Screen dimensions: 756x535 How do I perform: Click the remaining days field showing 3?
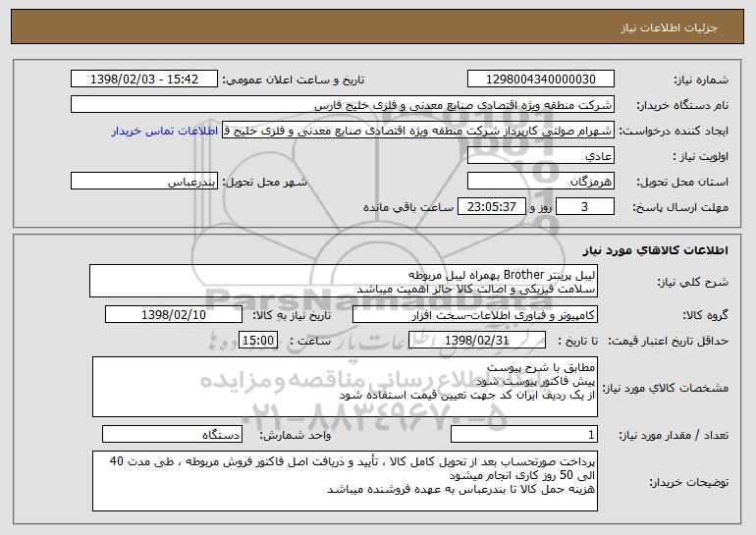[585, 207]
